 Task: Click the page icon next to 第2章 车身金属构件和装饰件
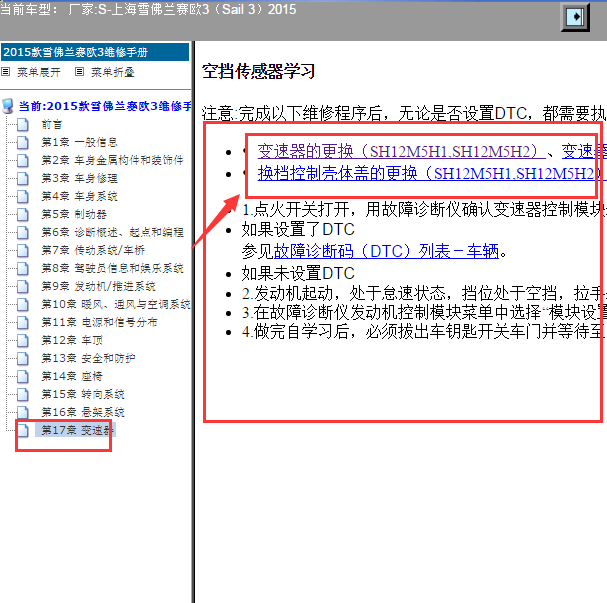tap(23, 160)
